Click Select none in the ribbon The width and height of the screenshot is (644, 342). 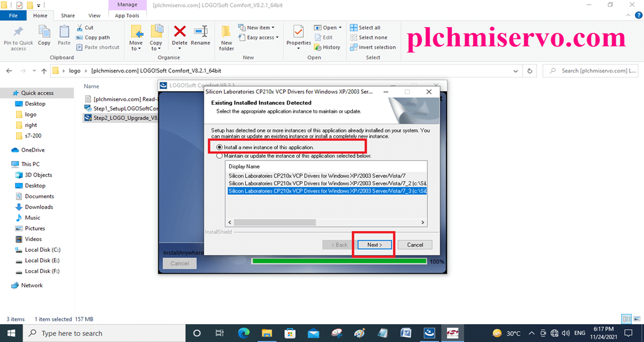369,37
